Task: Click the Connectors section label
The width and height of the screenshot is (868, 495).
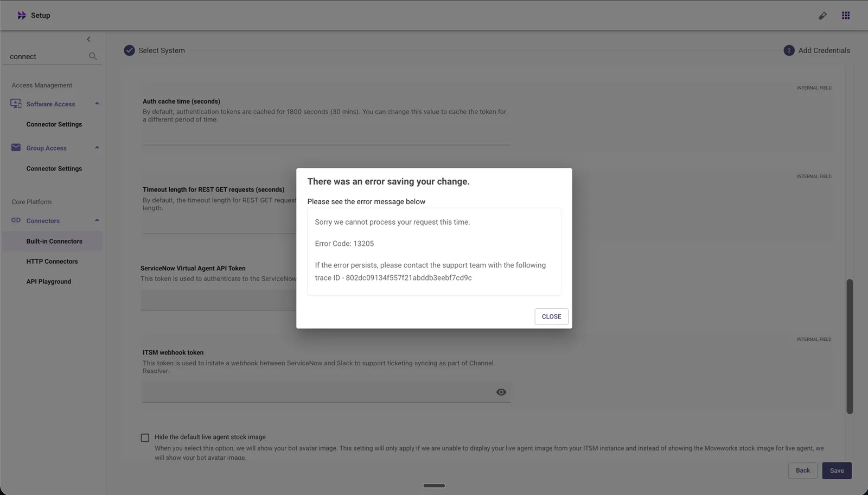Action: point(43,221)
